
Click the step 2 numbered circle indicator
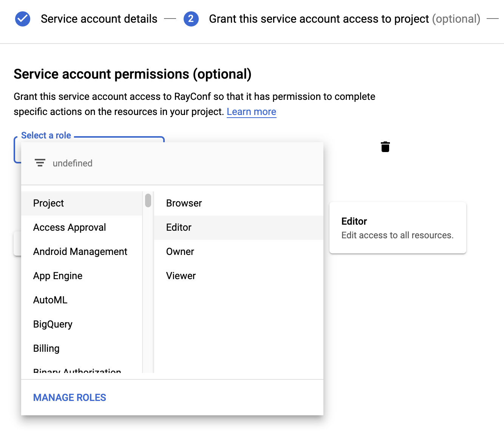coord(191,19)
